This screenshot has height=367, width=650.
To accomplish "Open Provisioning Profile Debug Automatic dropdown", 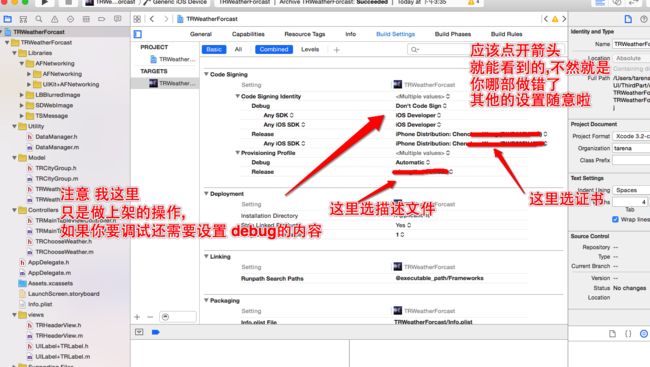I will point(412,162).
